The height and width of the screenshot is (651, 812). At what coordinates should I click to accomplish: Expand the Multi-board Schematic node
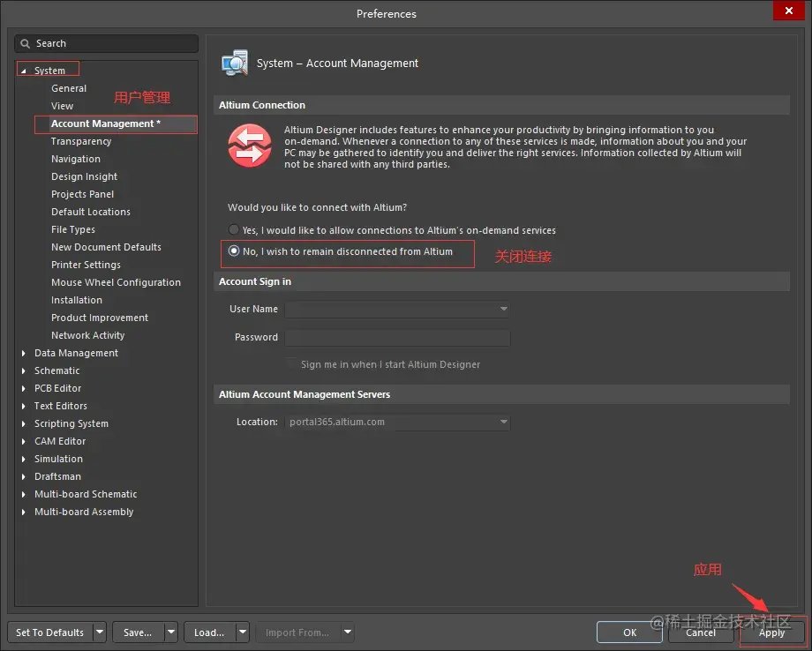[x=23, y=494]
